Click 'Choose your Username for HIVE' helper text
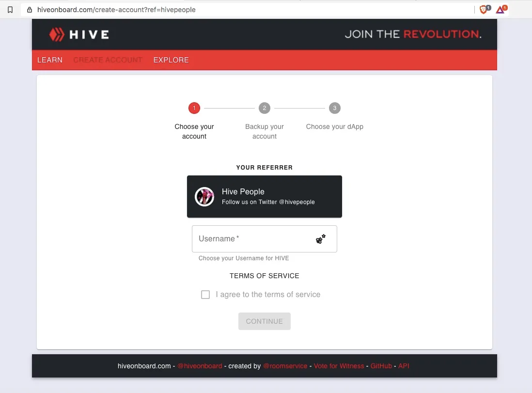Image resolution: width=532 pixels, height=393 pixels. coord(244,258)
